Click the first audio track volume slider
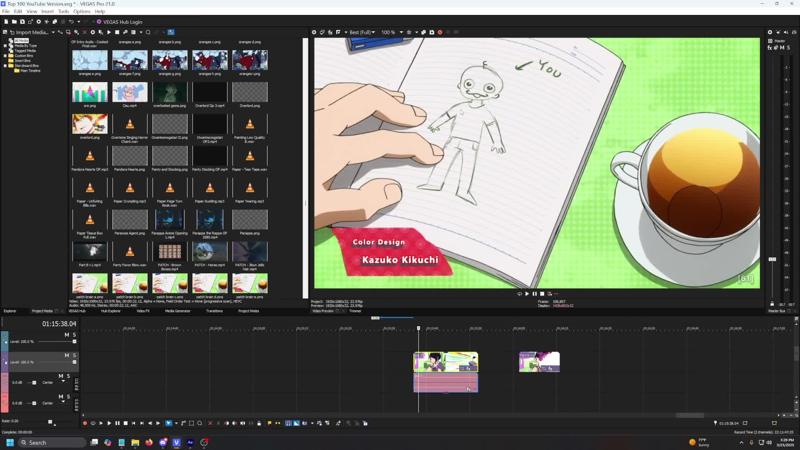Screen dimensions: 800x450 click(x=34, y=383)
